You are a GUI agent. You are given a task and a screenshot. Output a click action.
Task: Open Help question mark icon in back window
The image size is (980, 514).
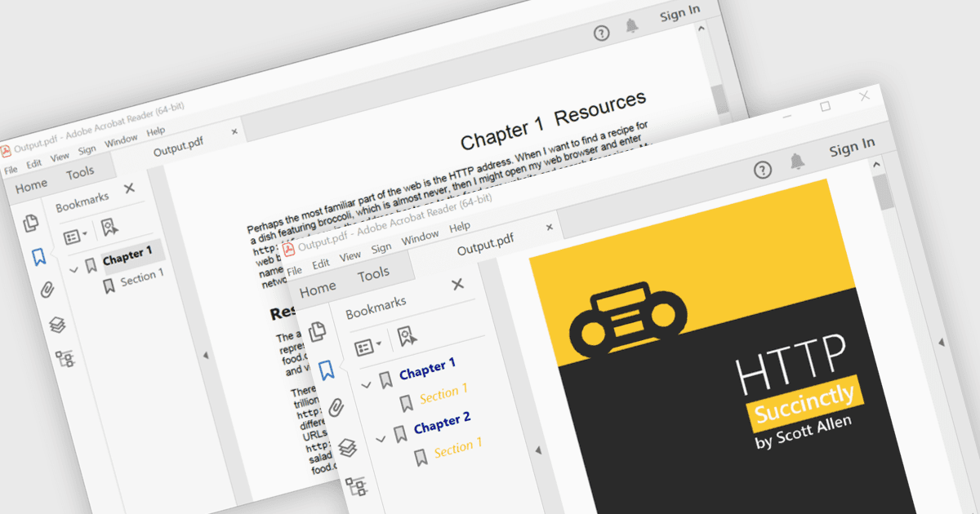pos(601,33)
